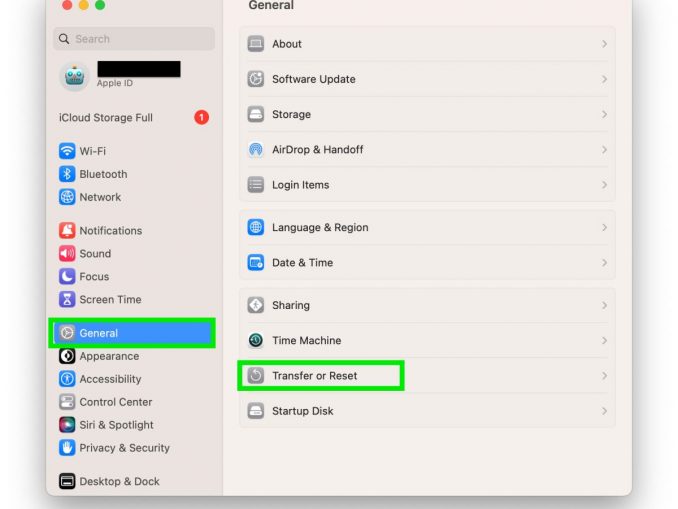Select the Bluetooth icon in sidebar
678x509 pixels.
[x=67, y=174]
